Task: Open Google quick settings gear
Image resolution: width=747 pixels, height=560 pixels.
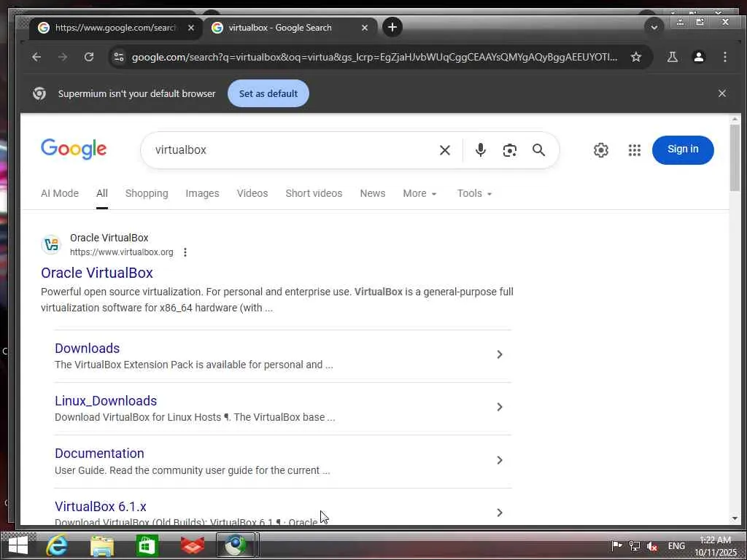Action: [601, 150]
